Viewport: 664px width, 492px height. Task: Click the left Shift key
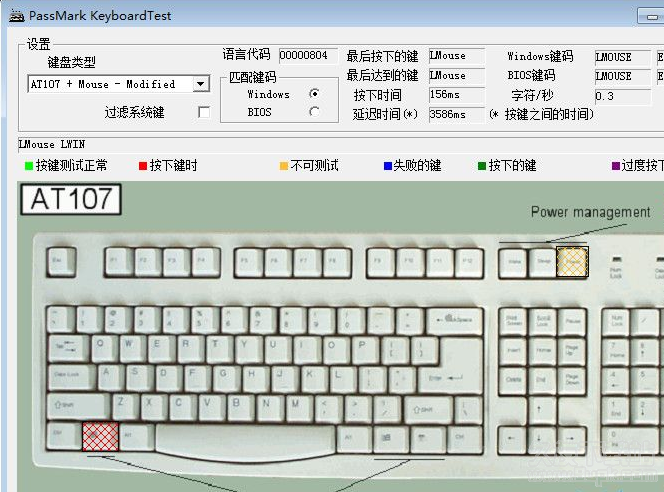click(x=78, y=407)
